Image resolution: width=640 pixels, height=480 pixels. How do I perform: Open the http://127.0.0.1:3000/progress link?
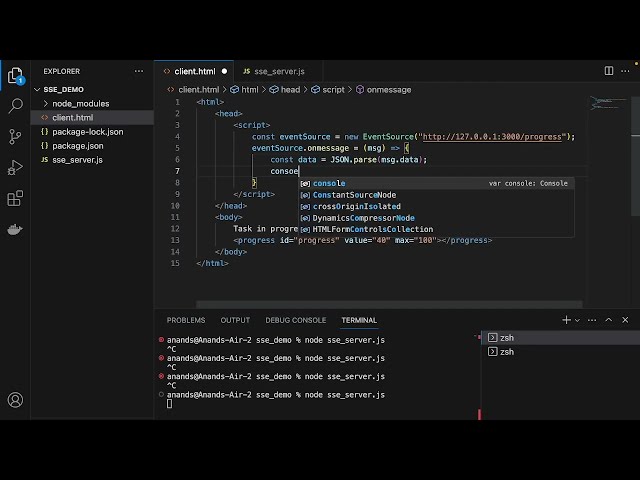tap(492, 137)
